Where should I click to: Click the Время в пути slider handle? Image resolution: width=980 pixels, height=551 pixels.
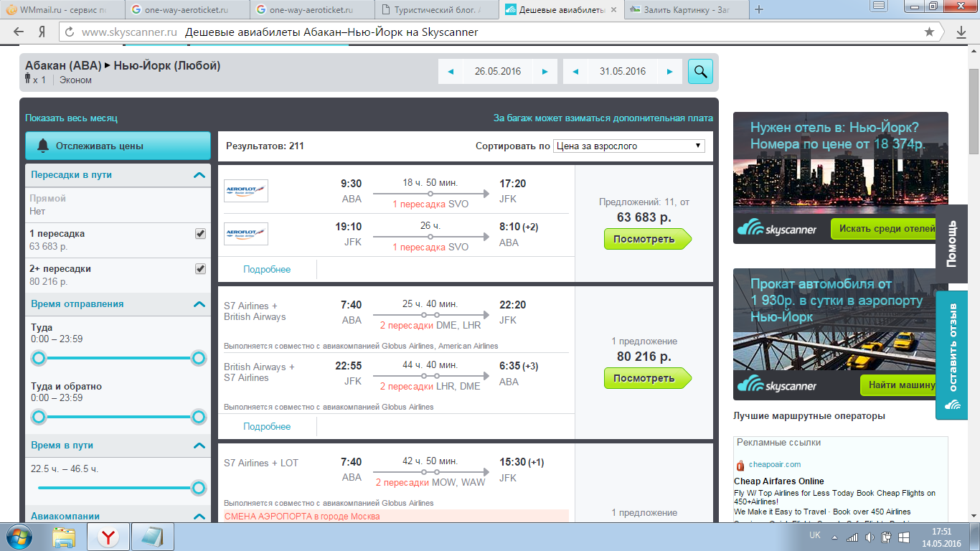(x=199, y=488)
